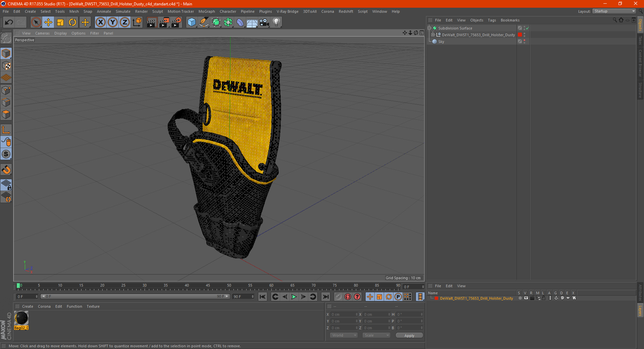Open the World coordinate dropdown
This screenshot has width=644, height=349.
[344, 335]
